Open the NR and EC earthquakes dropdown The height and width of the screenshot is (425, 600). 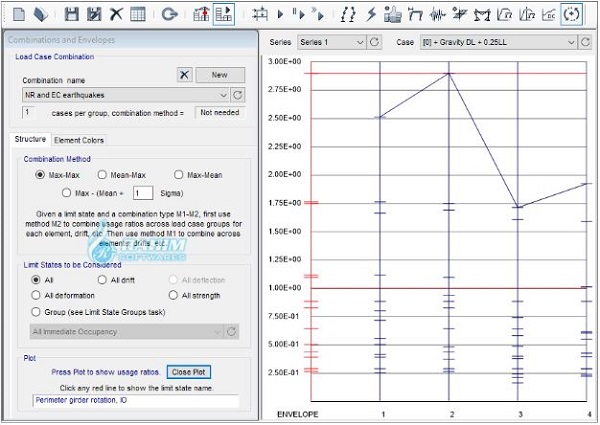coord(222,94)
